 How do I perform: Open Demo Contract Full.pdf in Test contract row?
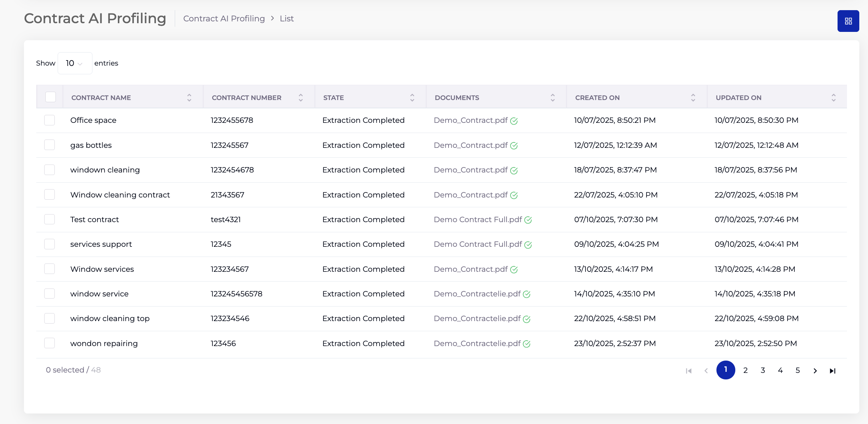click(x=478, y=219)
